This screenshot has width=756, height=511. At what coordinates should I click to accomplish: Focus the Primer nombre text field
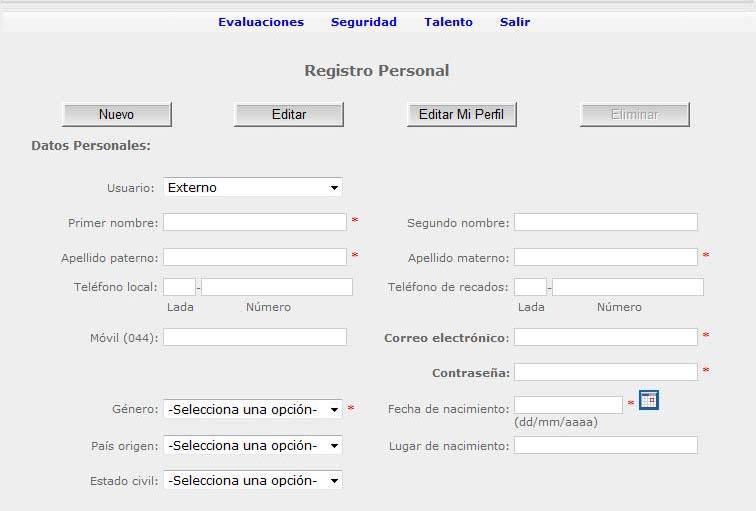tap(255, 222)
